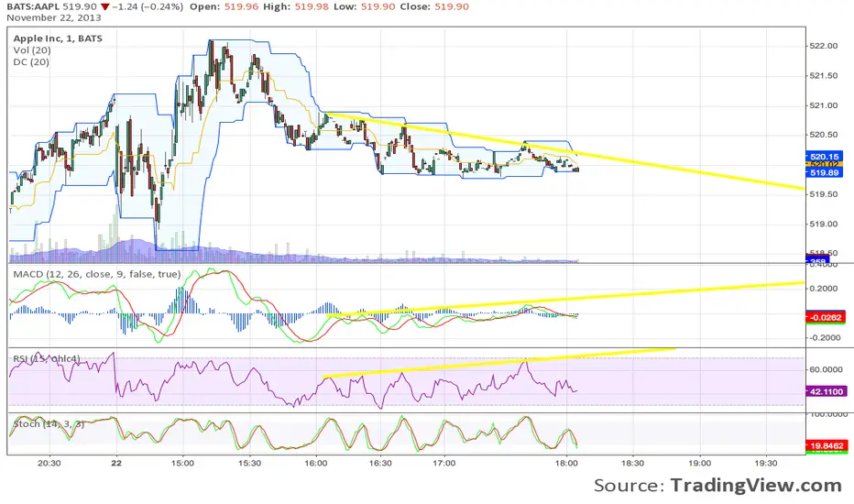Click the 19:00 time axis label
The image size is (854, 504).
[x=699, y=463]
